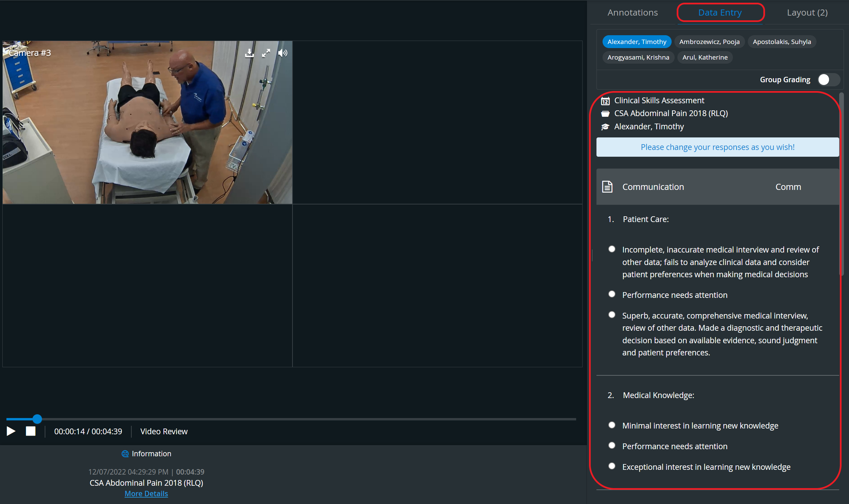This screenshot has width=849, height=504.
Task: Stop the video playback
Action: pos(30,431)
